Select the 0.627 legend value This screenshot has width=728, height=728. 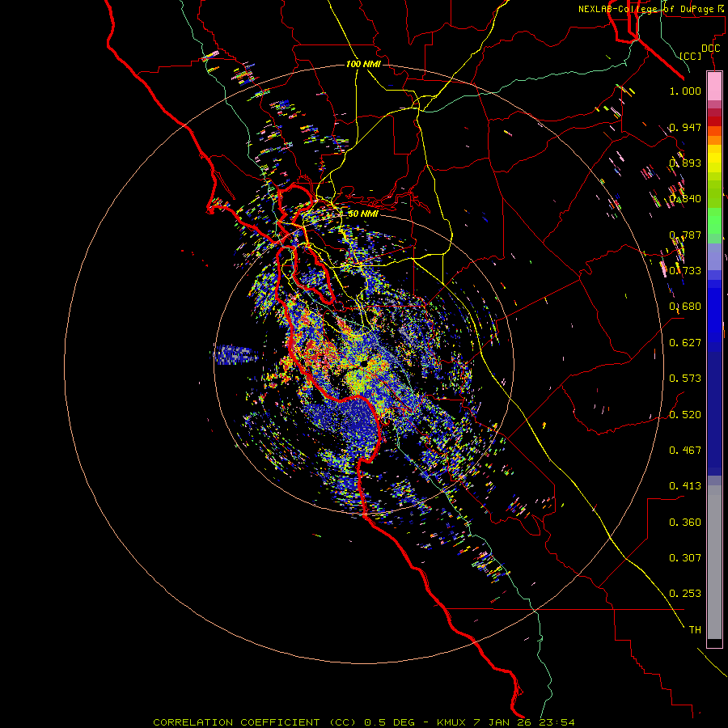pos(685,343)
